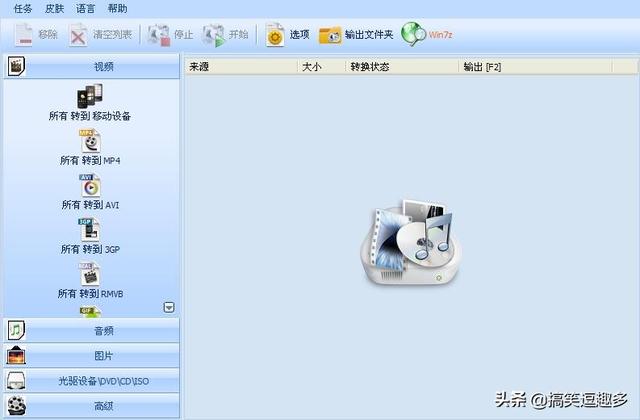Click the Win7z globe icon
640x420 pixels.
pyautogui.click(x=413, y=34)
